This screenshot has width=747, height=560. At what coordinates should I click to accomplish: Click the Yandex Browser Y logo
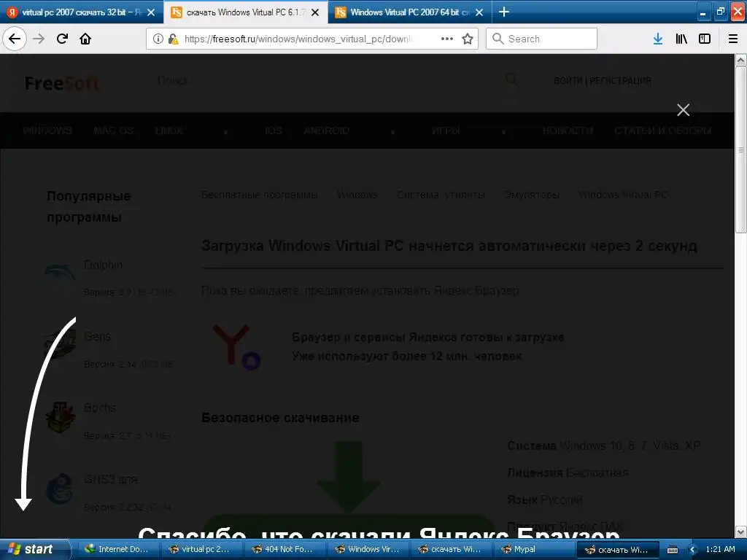(236, 346)
